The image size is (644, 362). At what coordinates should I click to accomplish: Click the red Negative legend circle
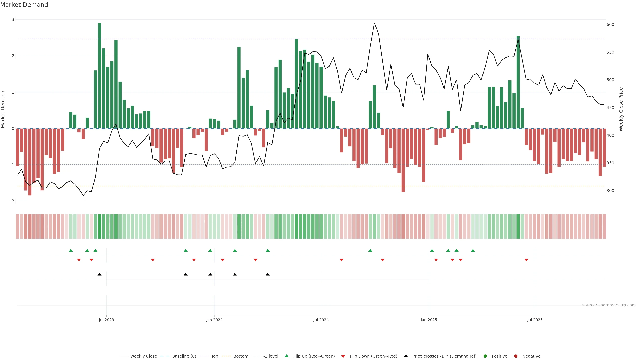pos(516,356)
